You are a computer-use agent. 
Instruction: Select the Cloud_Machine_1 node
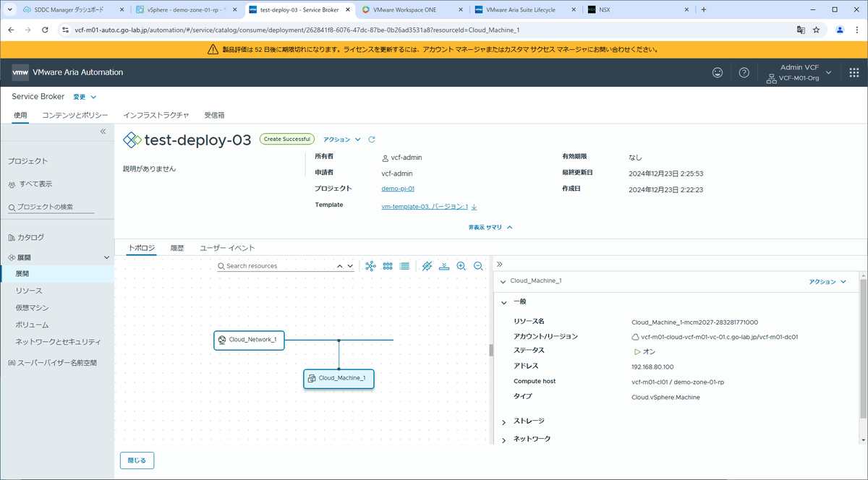point(339,378)
